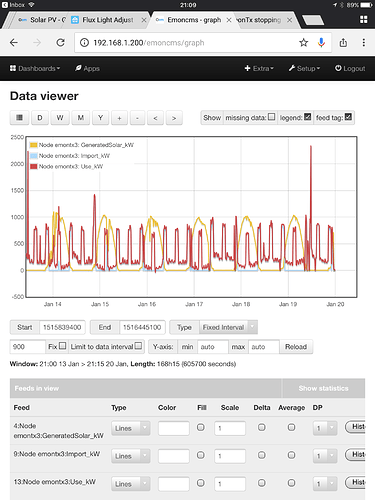The width and height of the screenshot is (375, 500).
Task: Open the Extra dropdown menu
Action: click(x=259, y=68)
